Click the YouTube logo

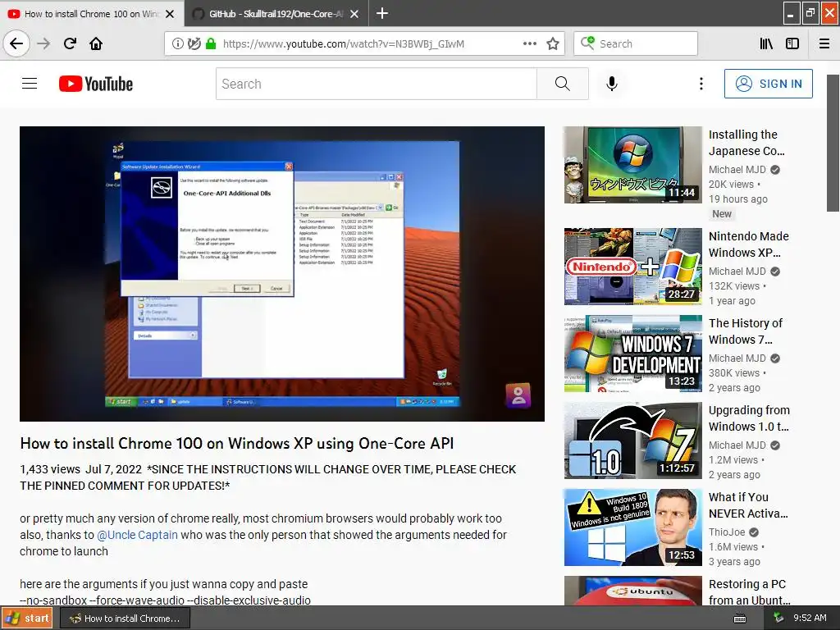[x=96, y=84]
